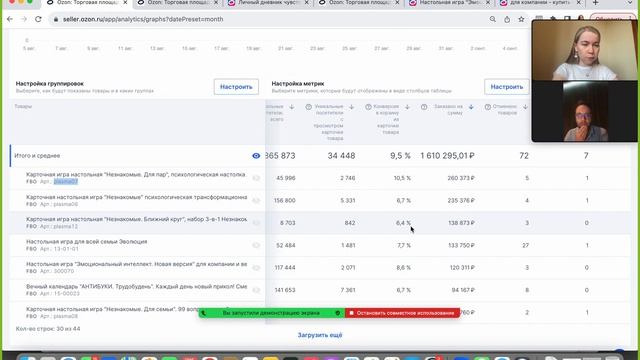Click 'Кол-во строк: 30 из 44' counter
640x360 pixels.
click(x=48, y=329)
